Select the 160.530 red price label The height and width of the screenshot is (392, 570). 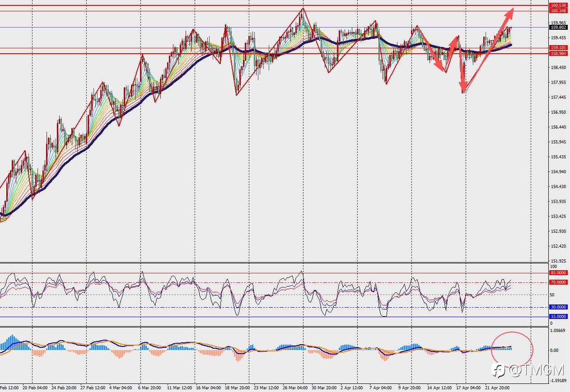[558, 5]
